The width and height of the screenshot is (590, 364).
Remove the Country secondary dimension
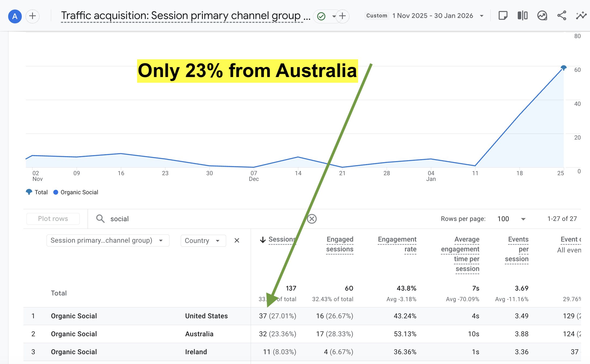pos(237,240)
